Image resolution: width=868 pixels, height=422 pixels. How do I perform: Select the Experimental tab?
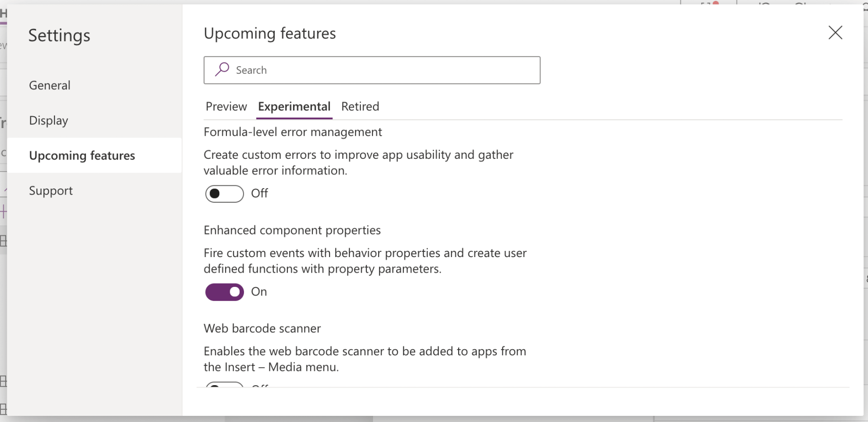coord(294,106)
